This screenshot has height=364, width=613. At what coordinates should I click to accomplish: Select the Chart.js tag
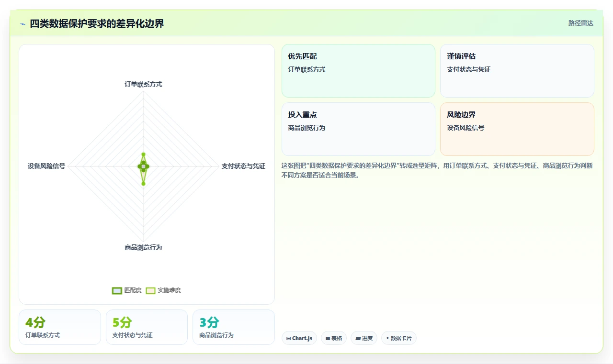coord(299,338)
